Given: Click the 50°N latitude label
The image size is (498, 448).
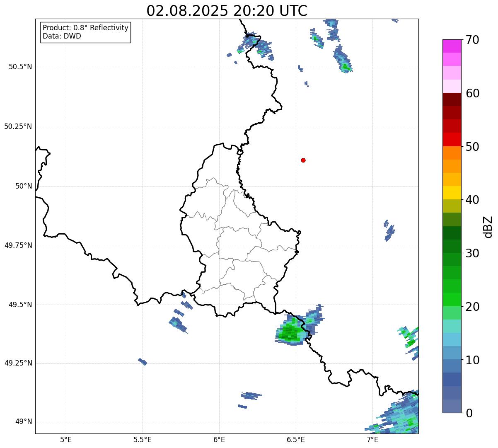Looking at the screenshot, I should (x=24, y=186).
